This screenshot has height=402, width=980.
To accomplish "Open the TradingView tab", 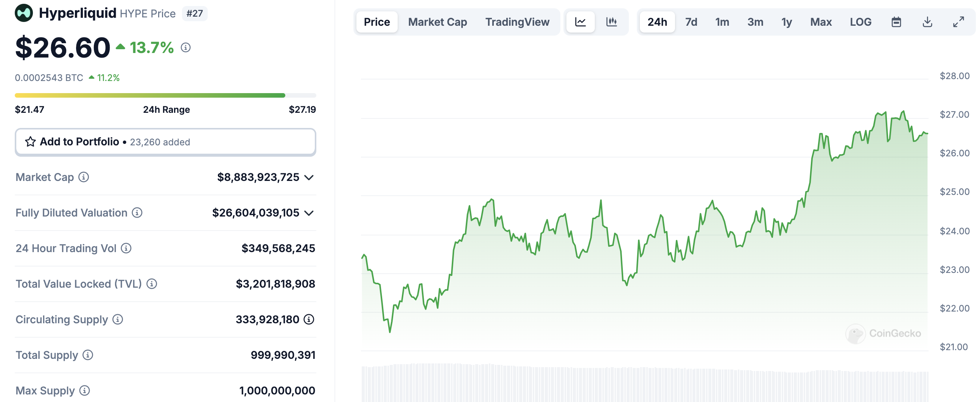I will [517, 22].
